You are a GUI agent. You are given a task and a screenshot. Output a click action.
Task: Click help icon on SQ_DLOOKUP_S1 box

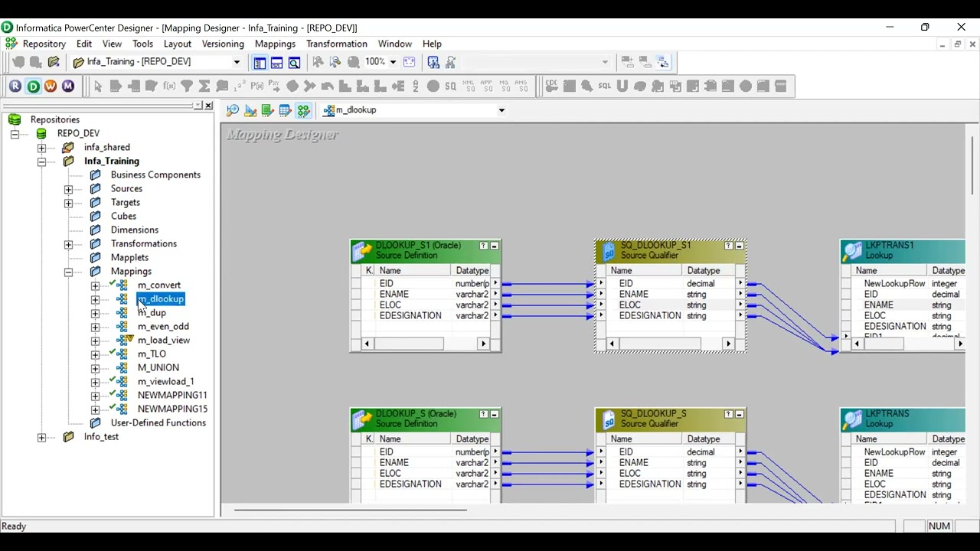tap(729, 246)
